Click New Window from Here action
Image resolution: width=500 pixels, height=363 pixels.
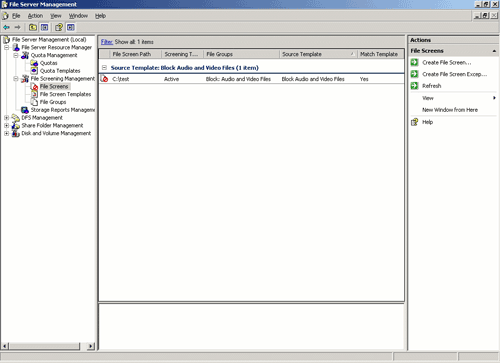(x=450, y=110)
